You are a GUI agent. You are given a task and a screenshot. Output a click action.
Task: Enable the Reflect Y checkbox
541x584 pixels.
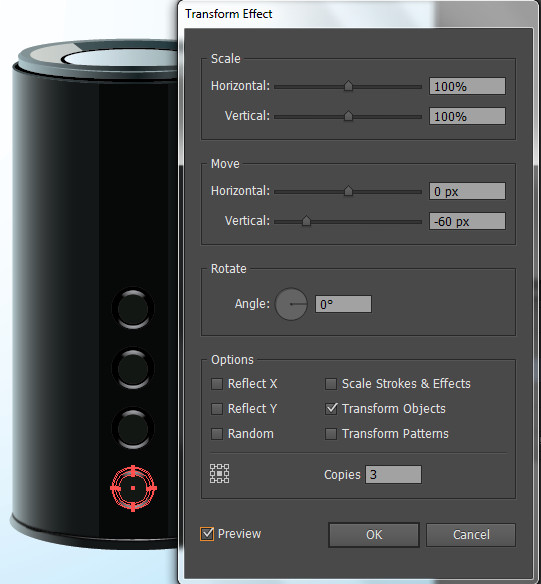pyautogui.click(x=217, y=409)
